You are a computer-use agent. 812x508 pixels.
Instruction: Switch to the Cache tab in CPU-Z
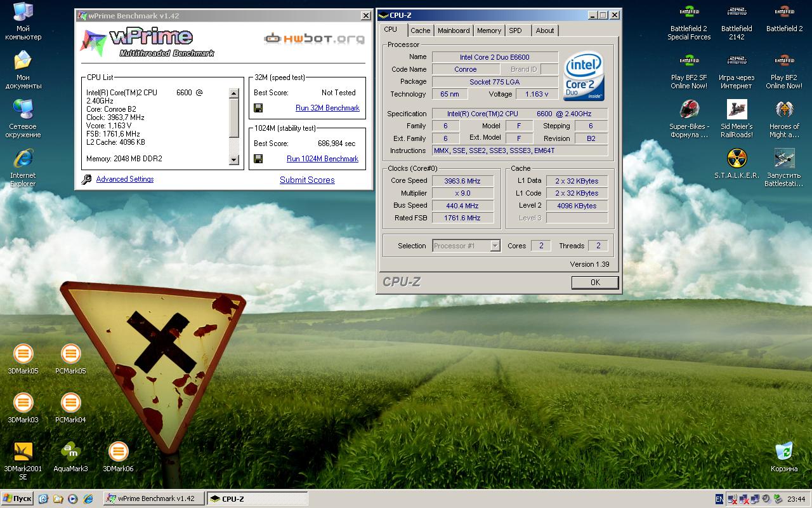420,30
